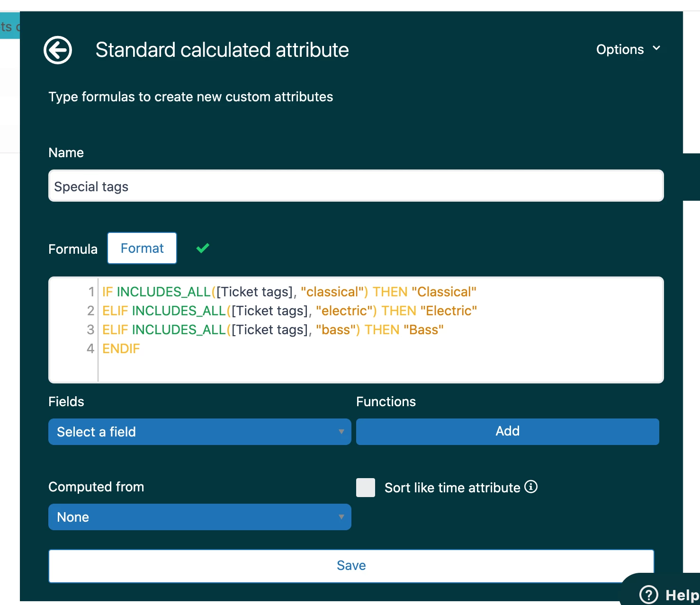Open the Computed from None dropdown
Screen dimensions: 700x605
coord(199,517)
